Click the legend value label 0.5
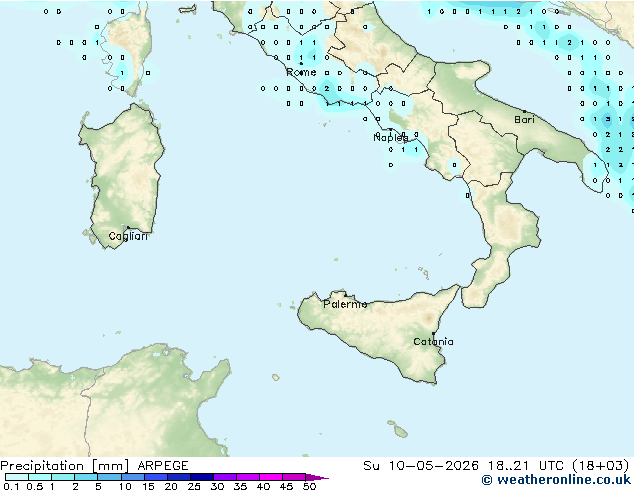The height and width of the screenshot is (490, 634). [x=34, y=486]
